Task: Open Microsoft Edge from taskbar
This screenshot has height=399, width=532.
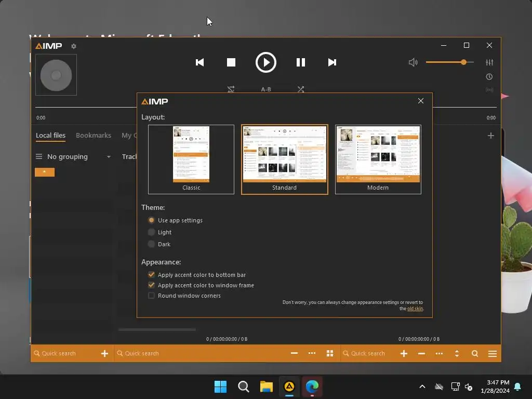Action: 312,387
